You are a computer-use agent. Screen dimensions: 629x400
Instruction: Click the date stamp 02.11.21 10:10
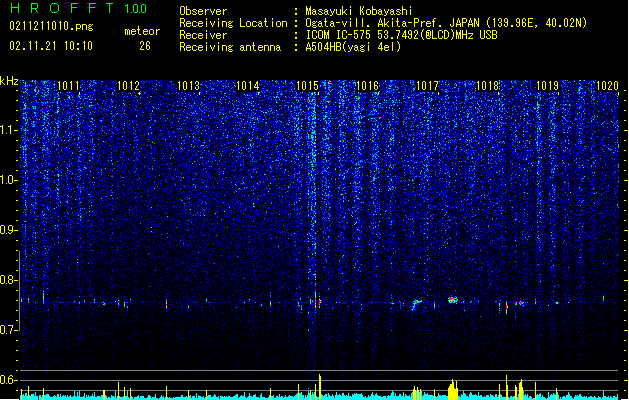pyautogui.click(x=51, y=46)
